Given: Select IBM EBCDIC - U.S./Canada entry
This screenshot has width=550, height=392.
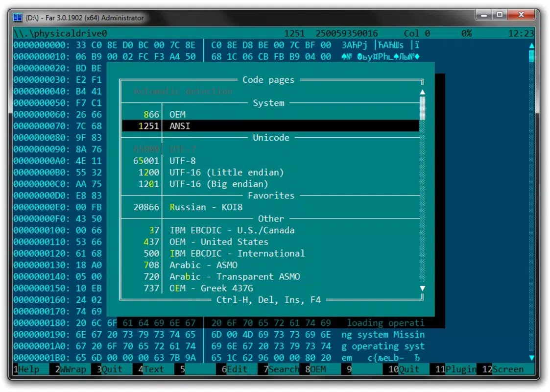Looking at the screenshot, I should (x=270, y=230).
